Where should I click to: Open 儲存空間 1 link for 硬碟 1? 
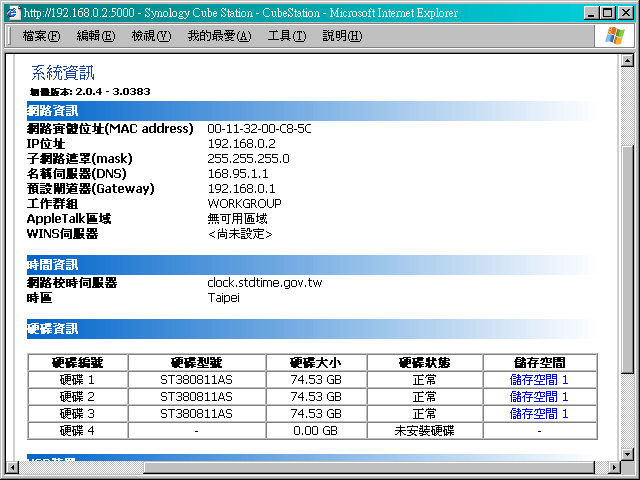tap(539, 380)
